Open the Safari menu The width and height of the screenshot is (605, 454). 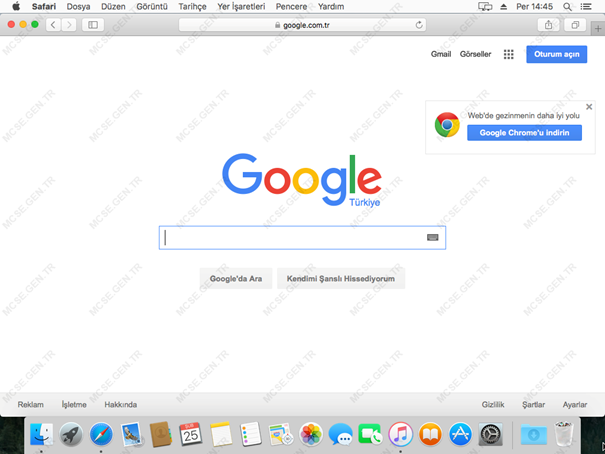click(44, 7)
